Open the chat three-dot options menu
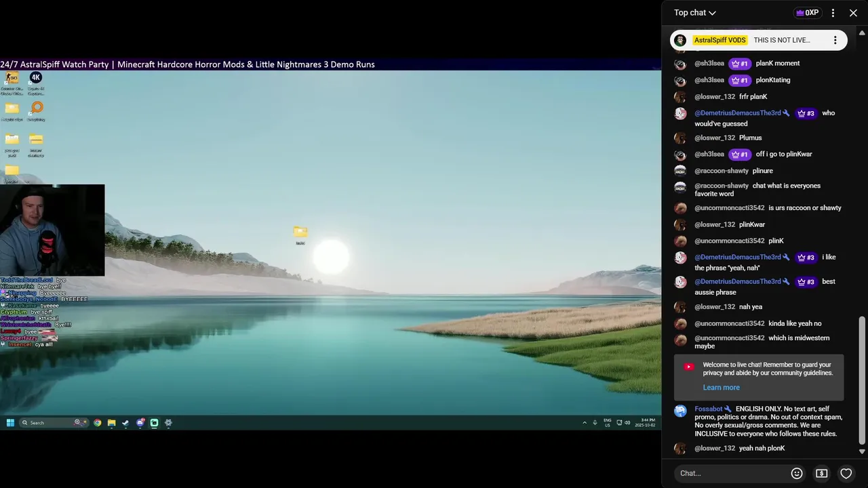Screen dimensions: 868x488 click(833, 13)
